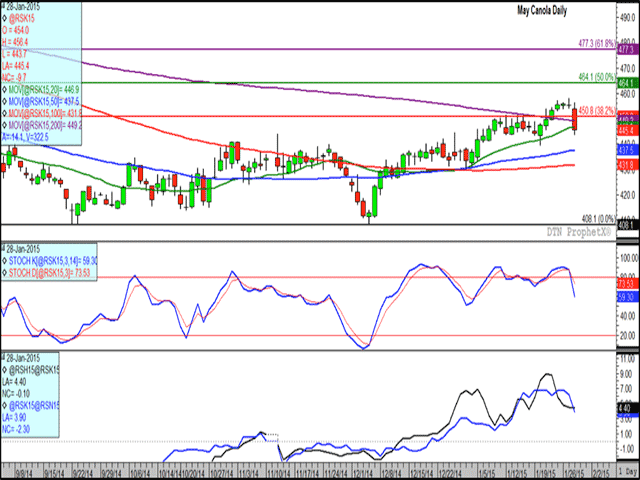
Task: Click the 'LA= 4.40' spread value
Action: pos(14,382)
